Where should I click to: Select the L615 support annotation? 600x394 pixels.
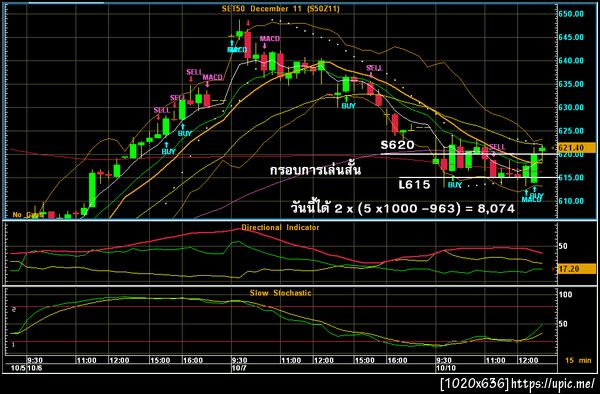click(x=414, y=185)
